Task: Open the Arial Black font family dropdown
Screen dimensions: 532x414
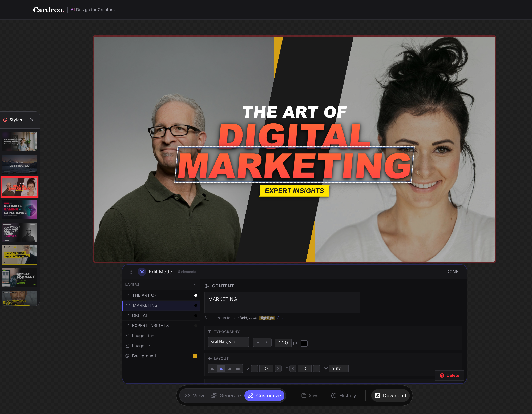Action: pos(228,342)
